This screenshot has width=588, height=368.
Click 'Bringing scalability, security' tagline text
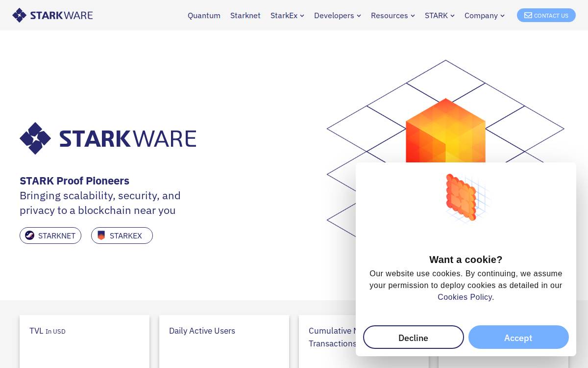point(100,203)
